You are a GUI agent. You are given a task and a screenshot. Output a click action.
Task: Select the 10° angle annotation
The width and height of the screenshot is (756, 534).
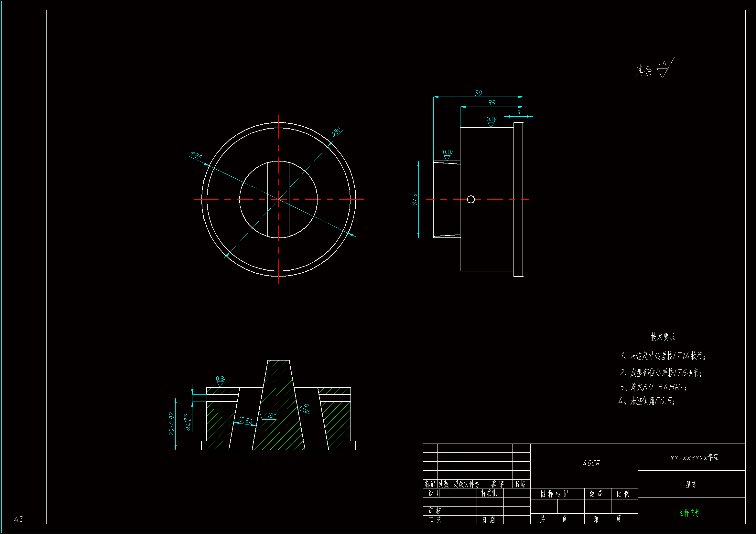272,415
